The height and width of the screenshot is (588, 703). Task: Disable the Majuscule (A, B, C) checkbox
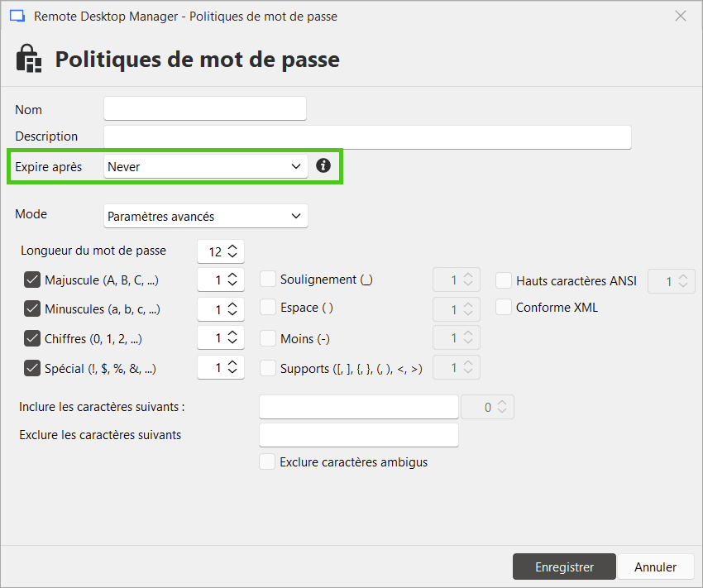click(31, 280)
